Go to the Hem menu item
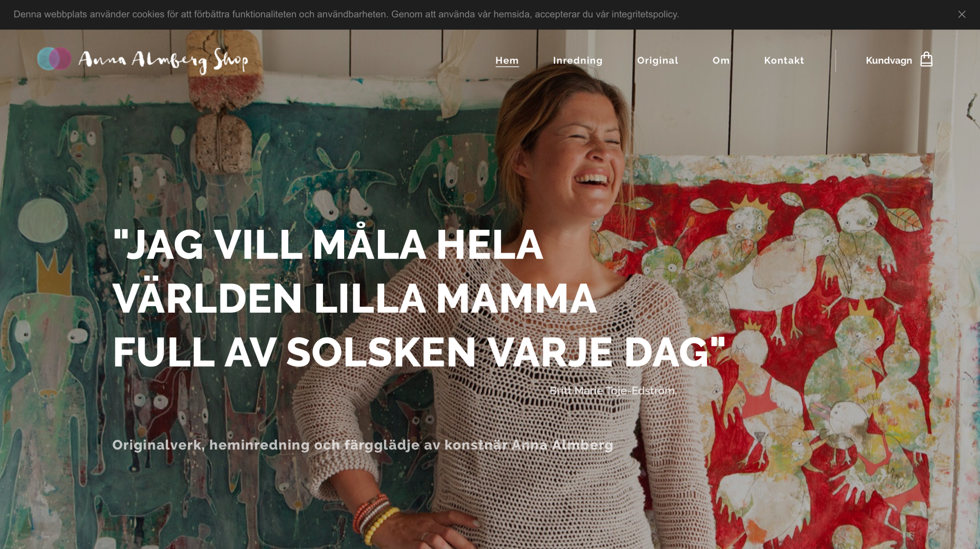 (507, 61)
